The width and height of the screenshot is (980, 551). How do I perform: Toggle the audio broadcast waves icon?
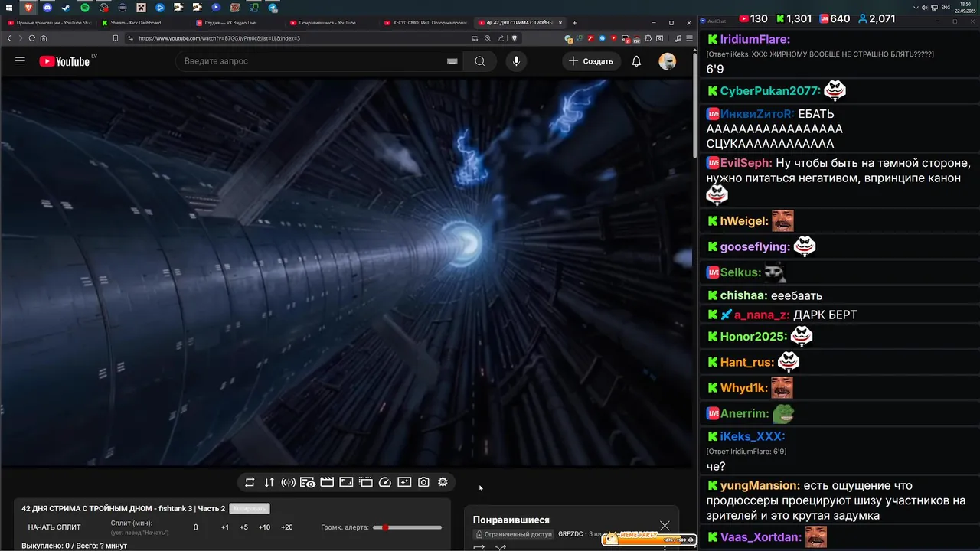pos(289,482)
